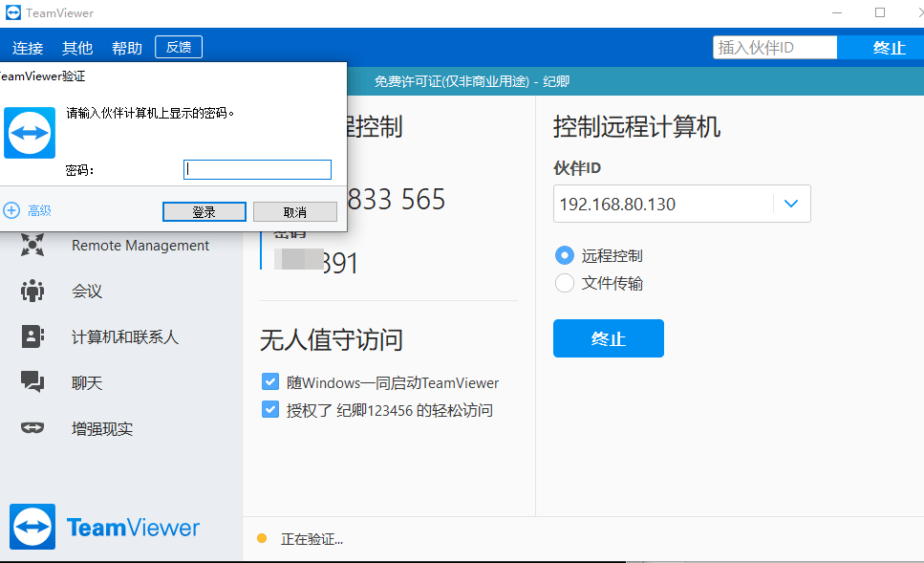Open the Remote Management sidebar icon
Viewport: 924px width, 563px height.
32,245
